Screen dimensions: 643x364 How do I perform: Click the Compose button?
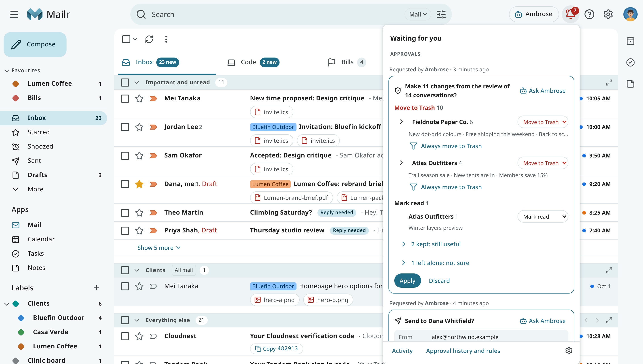(35, 44)
